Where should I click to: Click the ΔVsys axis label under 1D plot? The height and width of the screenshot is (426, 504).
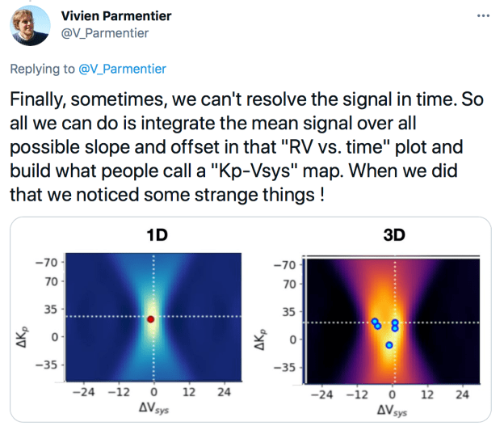pos(151,411)
